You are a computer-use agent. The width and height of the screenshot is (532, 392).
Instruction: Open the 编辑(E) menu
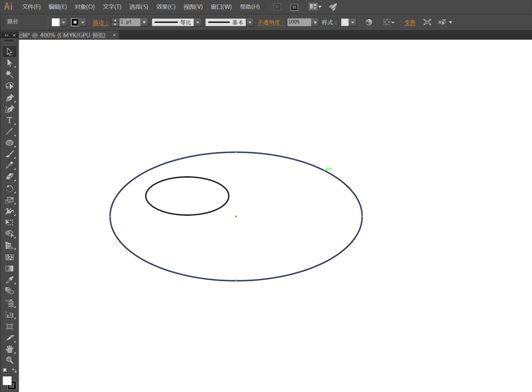click(57, 7)
